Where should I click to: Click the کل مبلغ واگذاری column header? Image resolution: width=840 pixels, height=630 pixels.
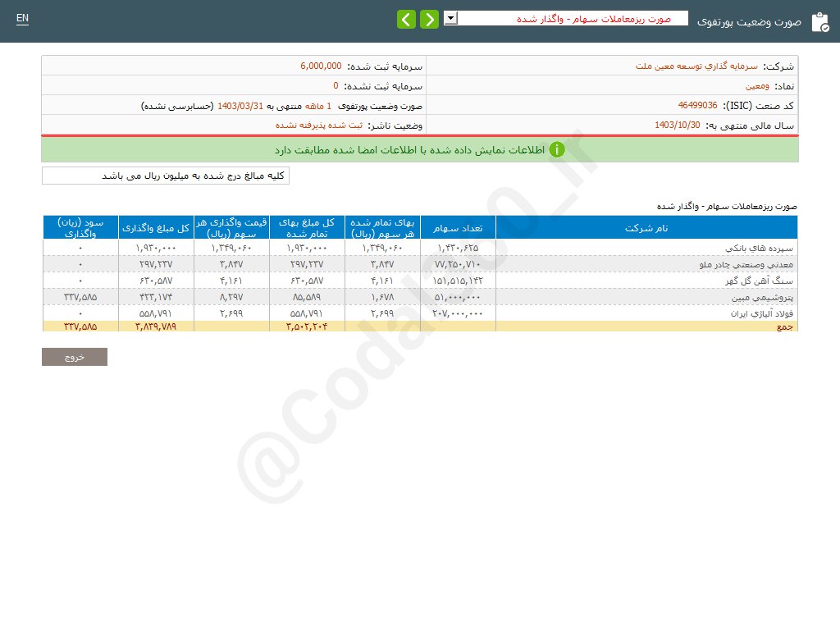[155, 227]
